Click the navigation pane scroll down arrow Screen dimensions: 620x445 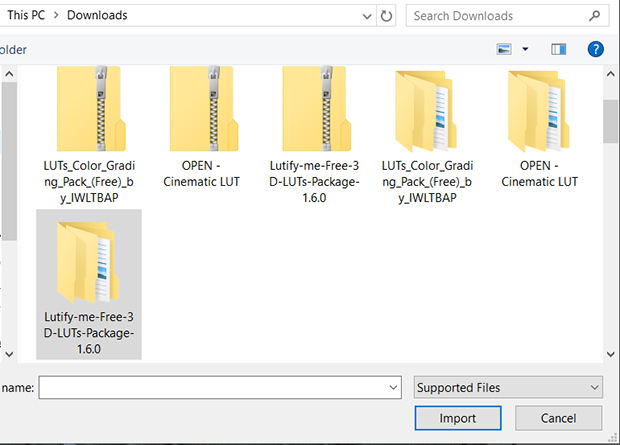[9, 354]
